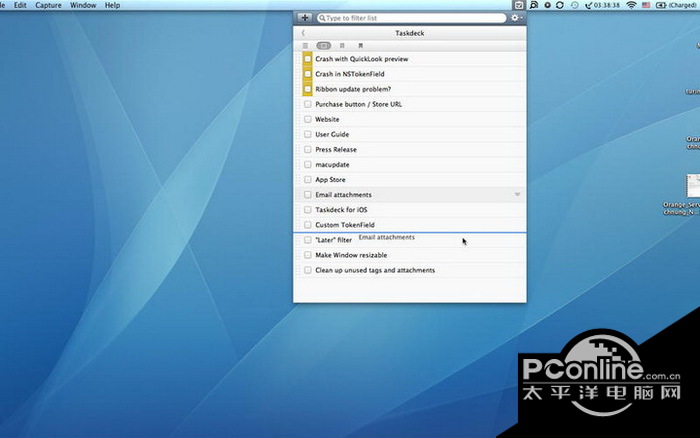Select the list view icon in filter bar
700x438 pixels.
coord(305,46)
